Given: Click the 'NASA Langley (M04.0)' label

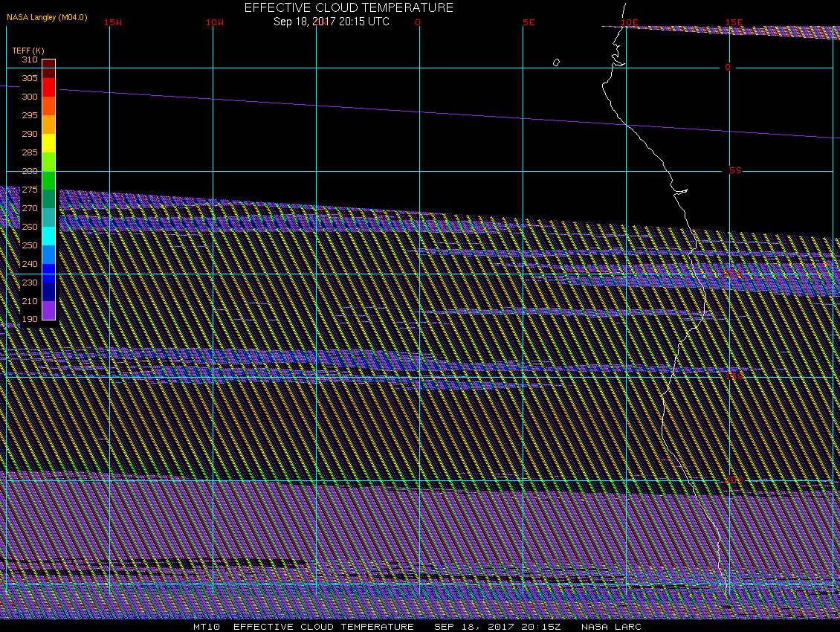Looking at the screenshot, I should coord(47,17).
